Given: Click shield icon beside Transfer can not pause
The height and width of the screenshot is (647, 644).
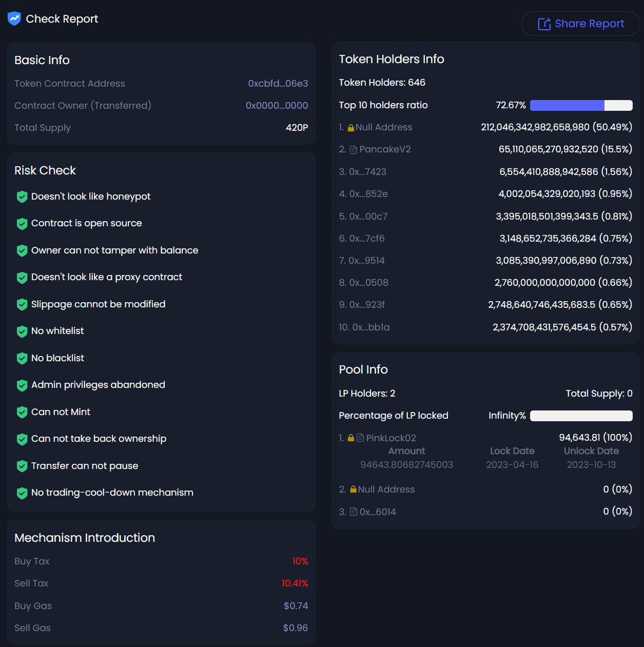Looking at the screenshot, I should pos(22,466).
